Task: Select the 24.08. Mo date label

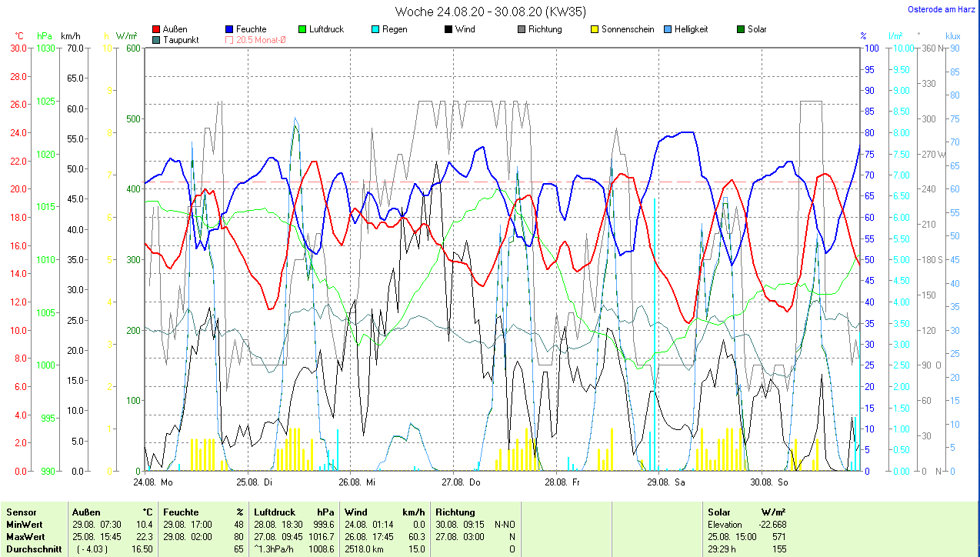Action: 153,482
